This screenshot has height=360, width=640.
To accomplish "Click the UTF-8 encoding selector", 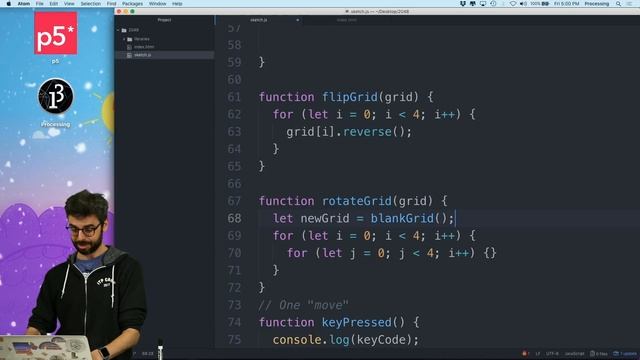I will [552, 353].
